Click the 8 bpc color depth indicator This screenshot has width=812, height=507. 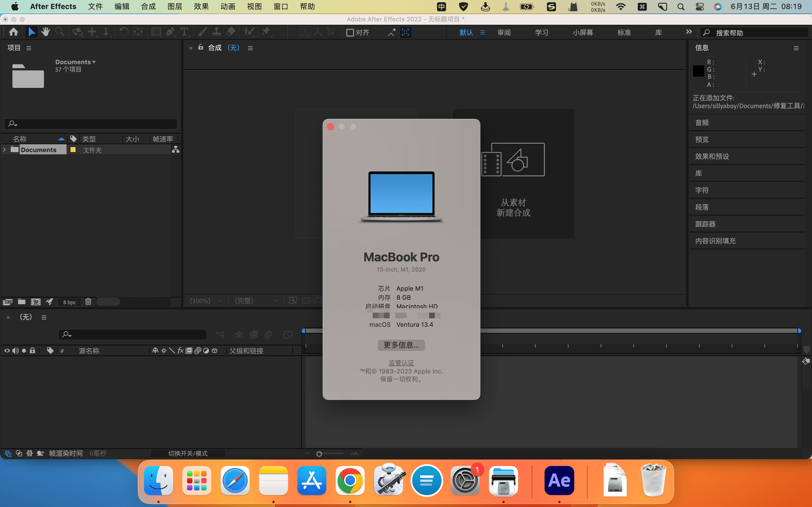69,301
